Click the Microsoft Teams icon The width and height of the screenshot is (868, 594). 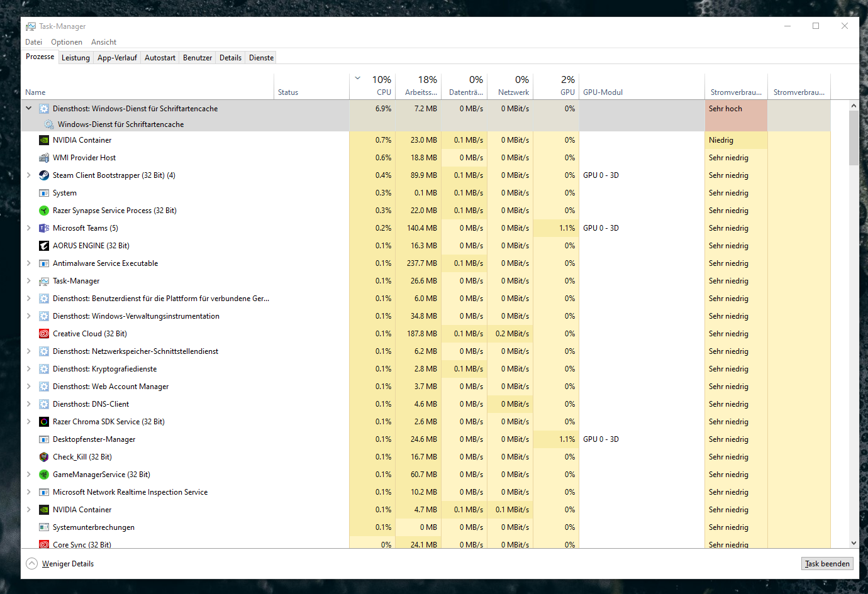point(44,228)
